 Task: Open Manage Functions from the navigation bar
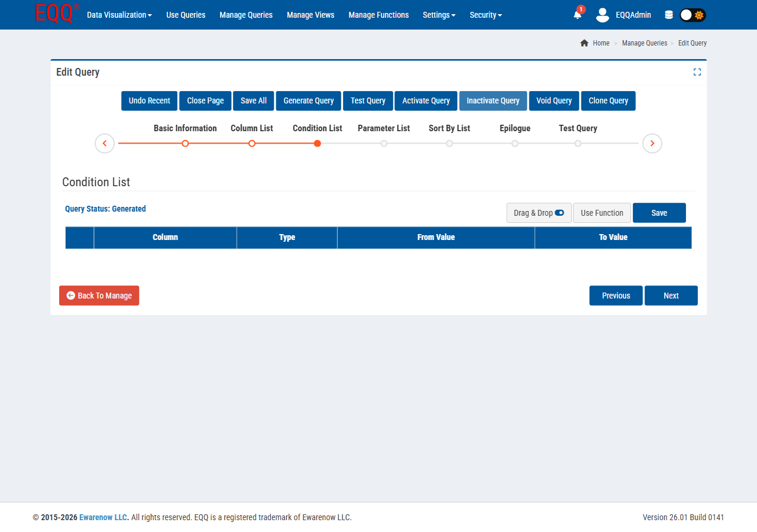378,15
